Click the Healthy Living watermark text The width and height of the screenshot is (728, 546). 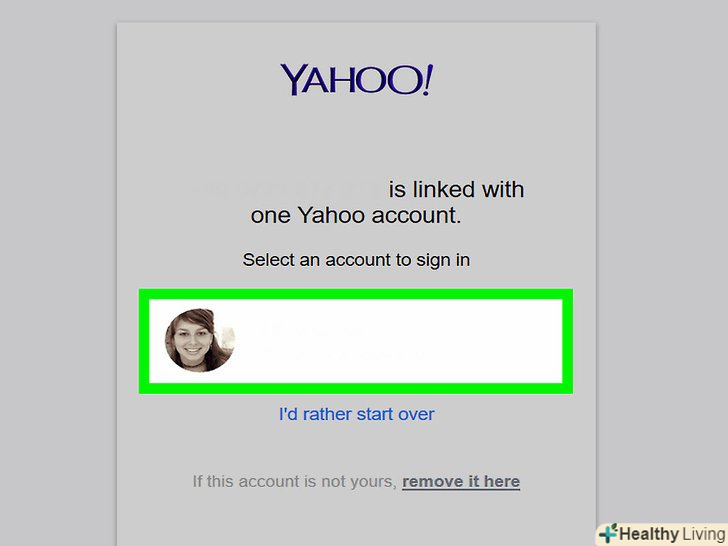672,534
